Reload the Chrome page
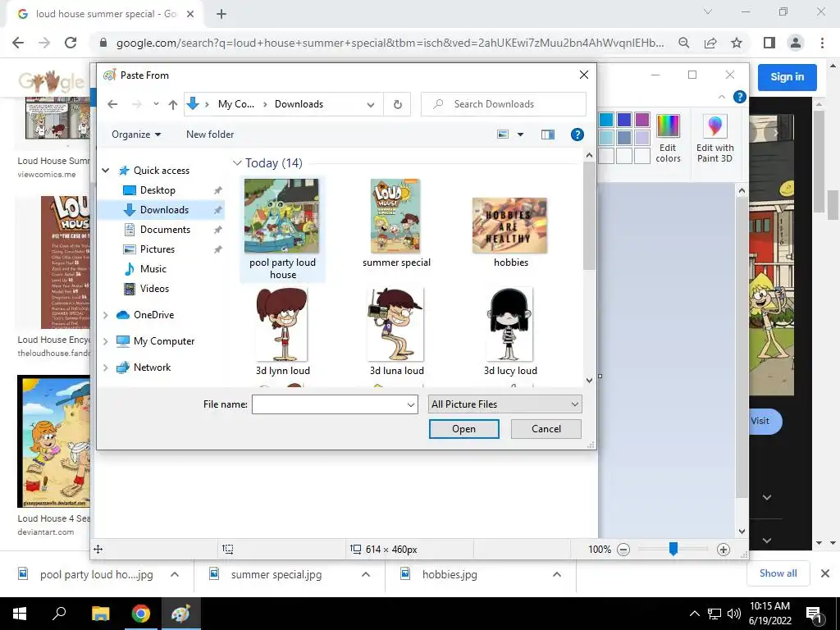The width and height of the screenshot is (840, 630). [71, 43]
